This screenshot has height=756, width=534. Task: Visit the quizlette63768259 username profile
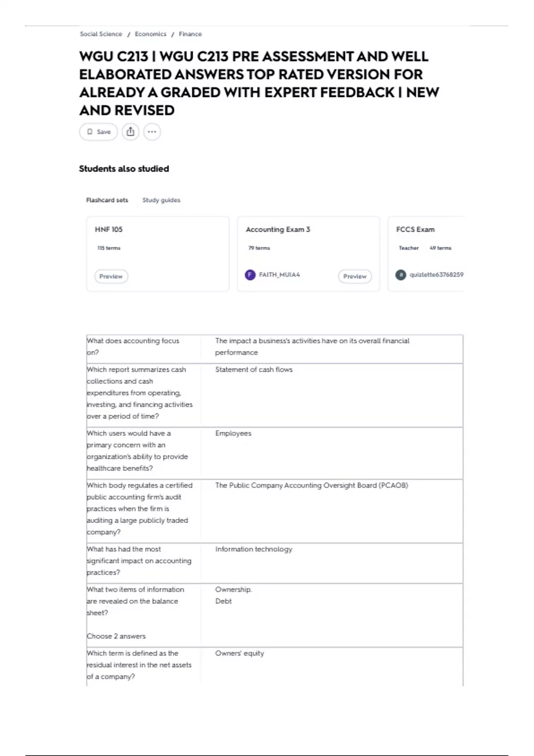tap(436, 275)
